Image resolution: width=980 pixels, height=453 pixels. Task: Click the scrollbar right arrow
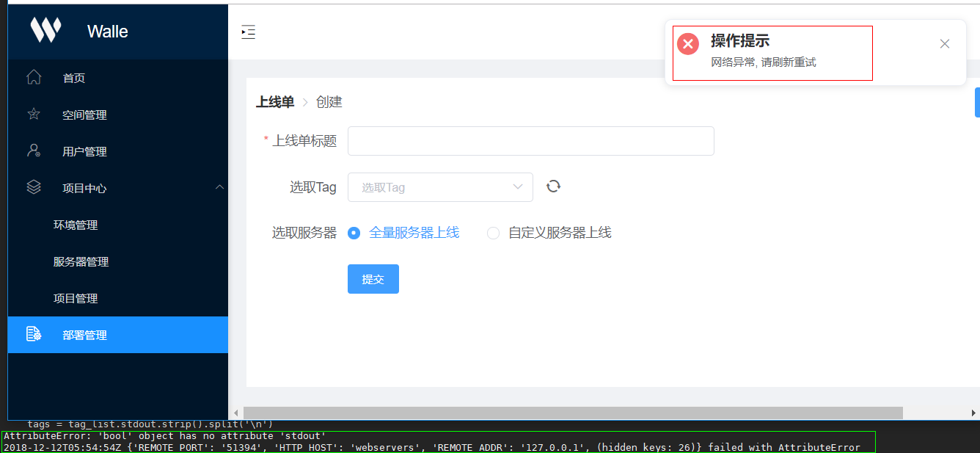point(973,413)
